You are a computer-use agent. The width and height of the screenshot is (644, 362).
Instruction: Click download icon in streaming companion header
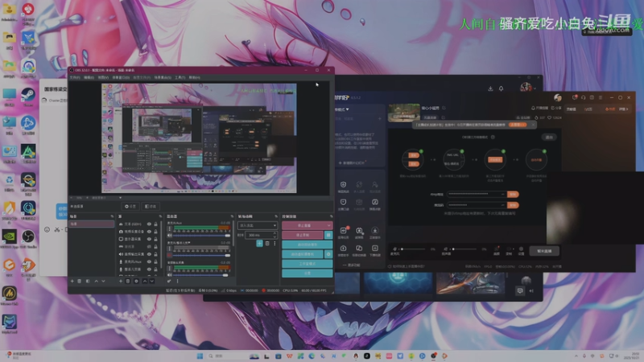tap(490, 88)
